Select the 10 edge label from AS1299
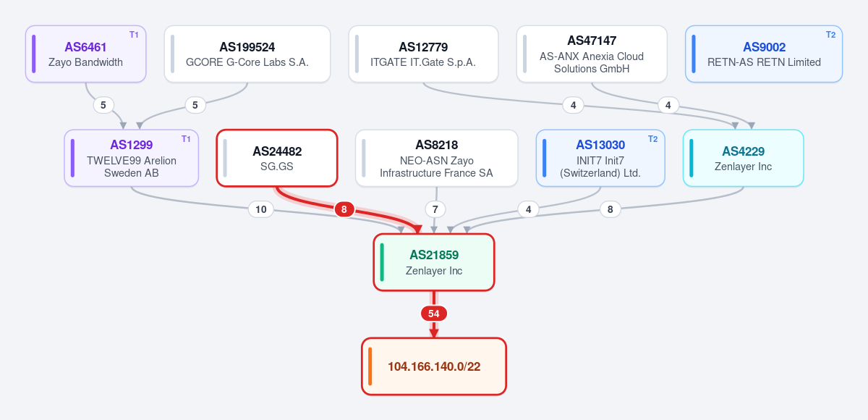Screen dimensions: 868x420 tap(261, 209)
